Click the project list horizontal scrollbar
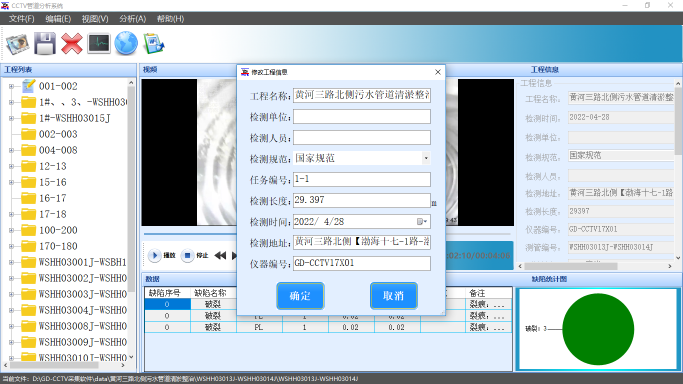This screenshot has height=384, width=683. pos(54,365)
